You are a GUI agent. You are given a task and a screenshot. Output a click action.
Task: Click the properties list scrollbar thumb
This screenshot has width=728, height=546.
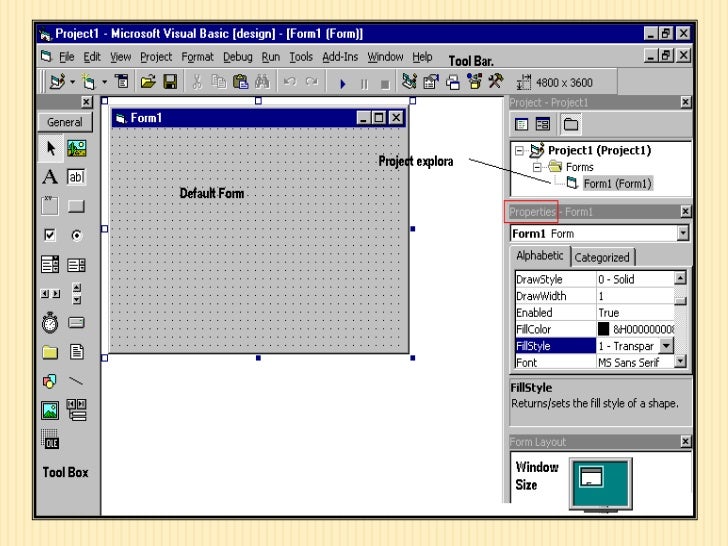point(680,301)
